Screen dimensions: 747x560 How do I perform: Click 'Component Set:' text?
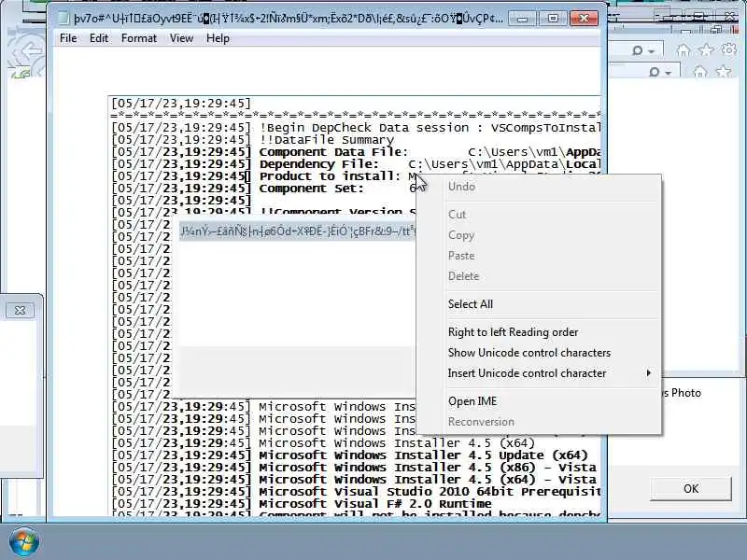[x=311, y=189]
